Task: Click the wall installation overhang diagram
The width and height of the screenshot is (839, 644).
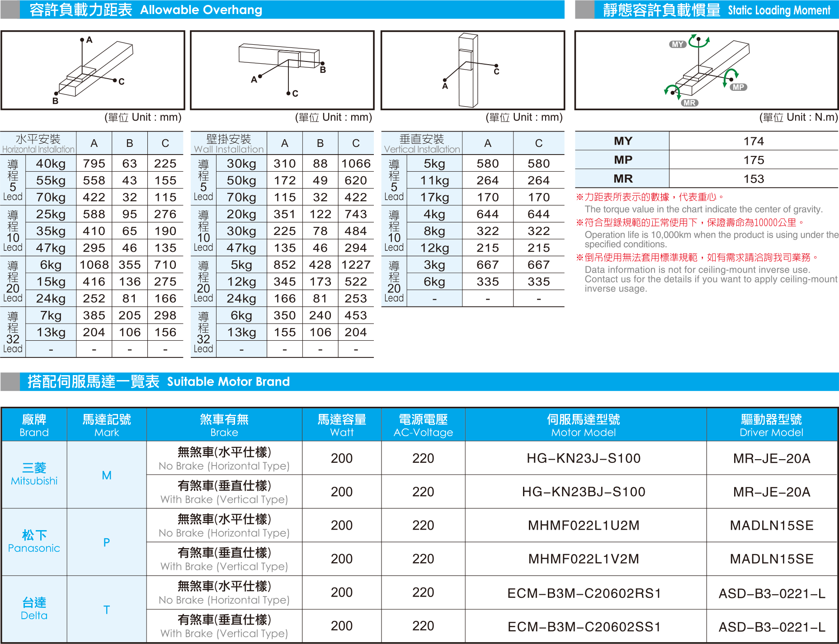Action: (x=282, y=70)
